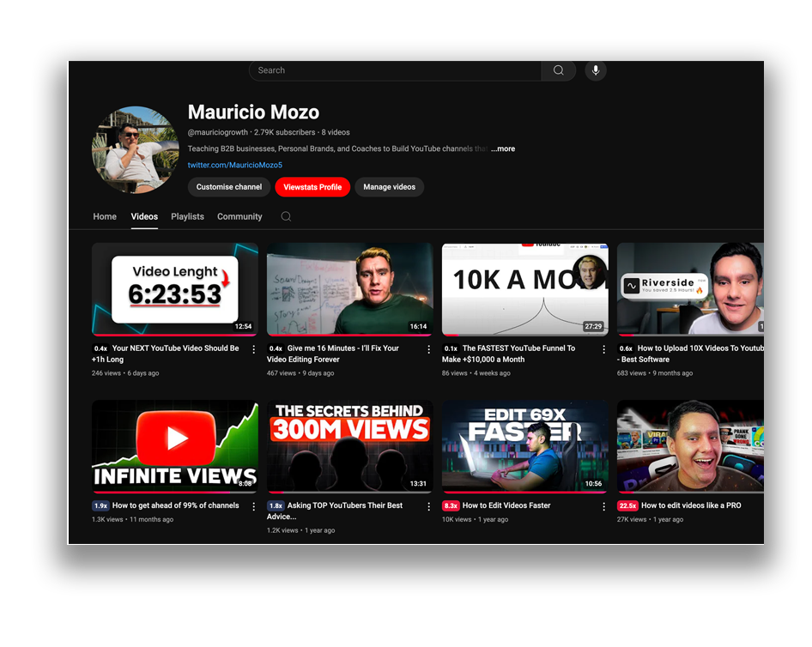Screen dimensions: 812x647
Task: Click '86 views • 4 weeks ago' text
Action: pos(476,373)
